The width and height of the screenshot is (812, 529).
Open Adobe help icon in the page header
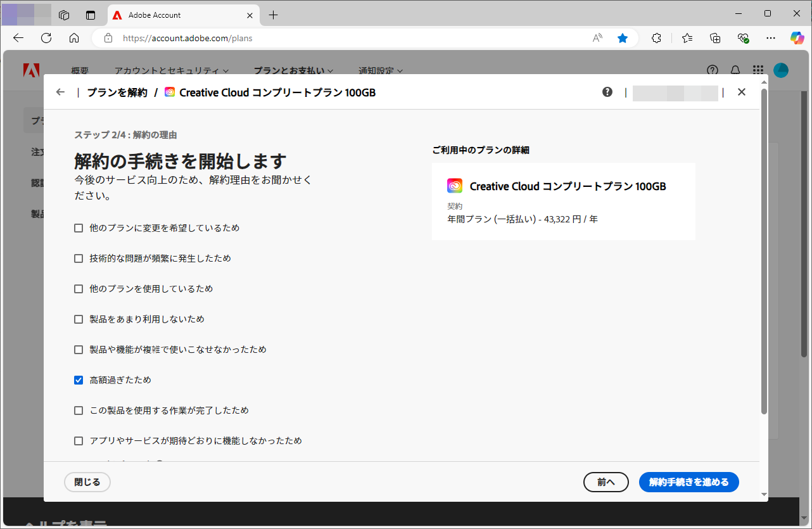click(713, 70)
